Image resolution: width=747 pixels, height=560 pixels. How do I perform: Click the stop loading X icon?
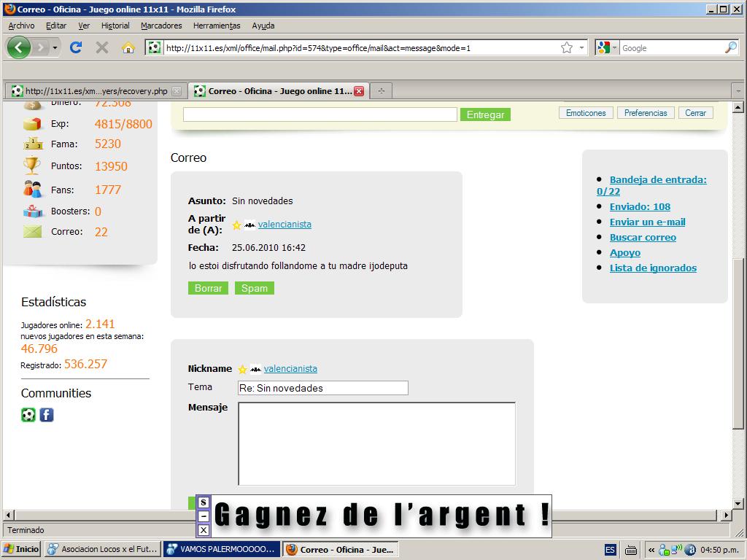click(x=102, y=48)
